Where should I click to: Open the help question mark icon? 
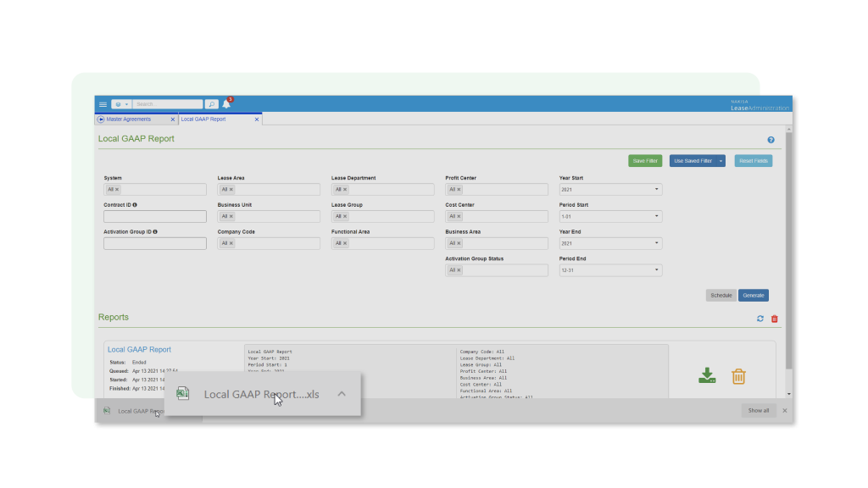click(x=771, y=140)
